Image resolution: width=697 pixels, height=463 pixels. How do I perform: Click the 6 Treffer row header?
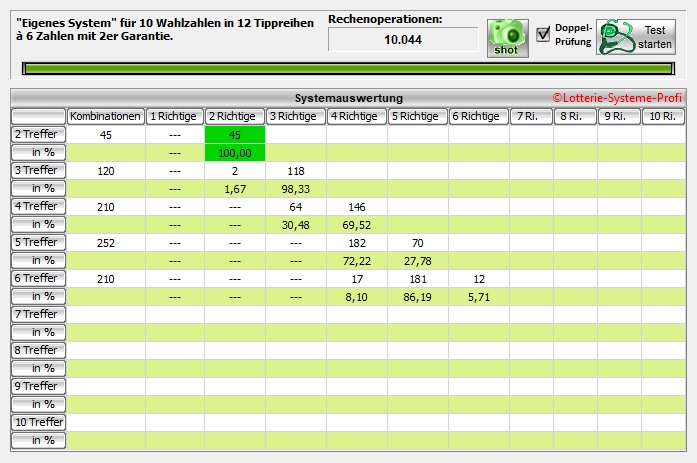point(39,278)
